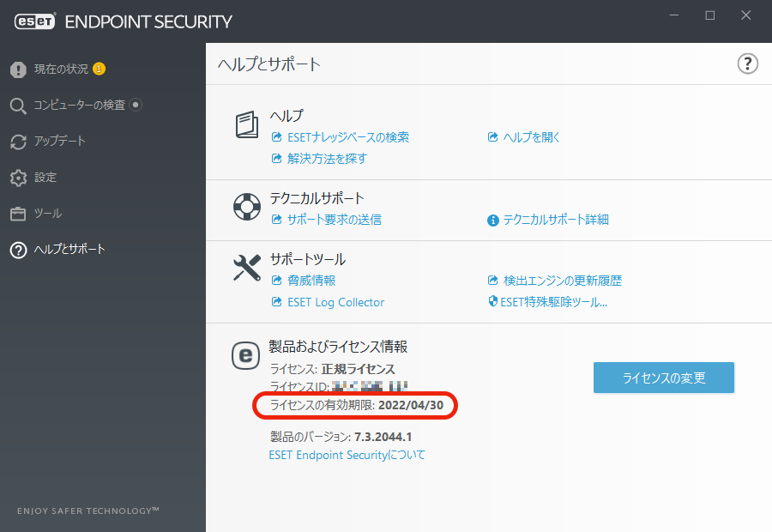Select the wrench icon in サポートツール section

(x=246, y=268)
